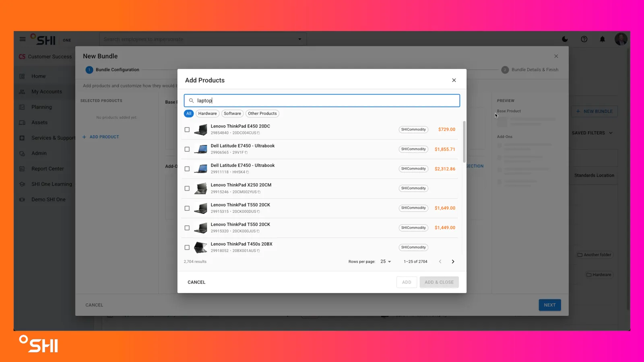Expand the employee impersonation search dropdown
Image resolution: width=644 pixels, height=362 pixels.
(x=299, y=39)
